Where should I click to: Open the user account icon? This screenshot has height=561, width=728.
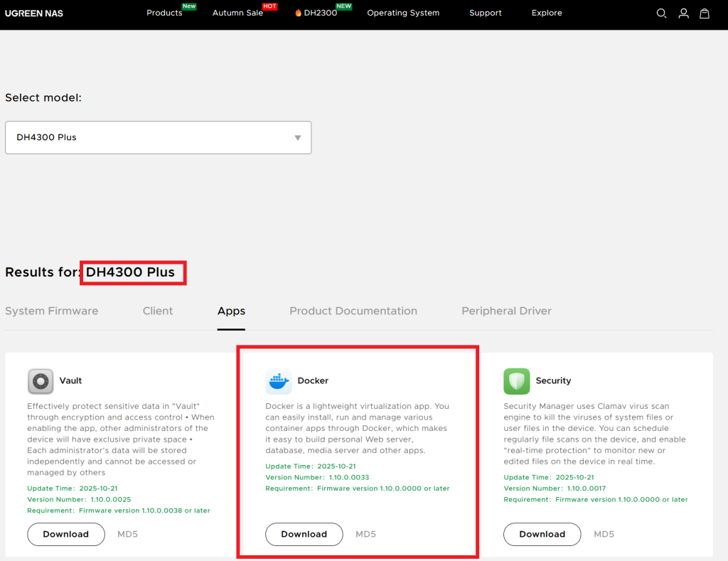(x=683, y=14)
